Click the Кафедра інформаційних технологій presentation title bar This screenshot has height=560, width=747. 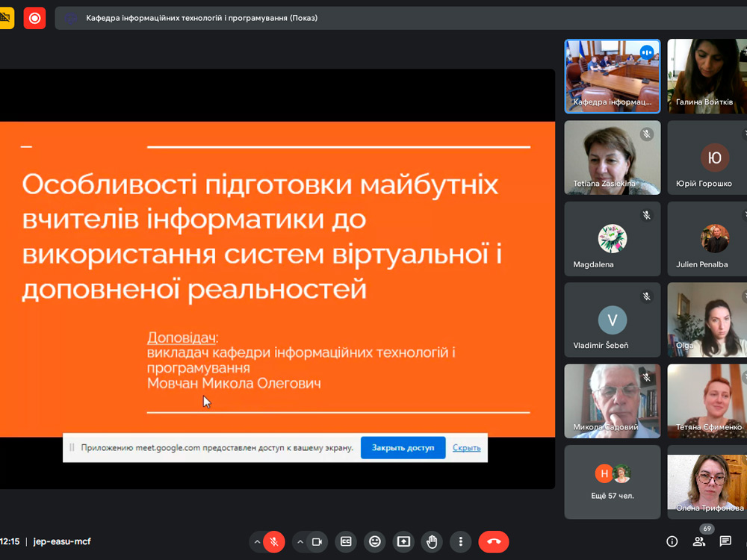202,18
